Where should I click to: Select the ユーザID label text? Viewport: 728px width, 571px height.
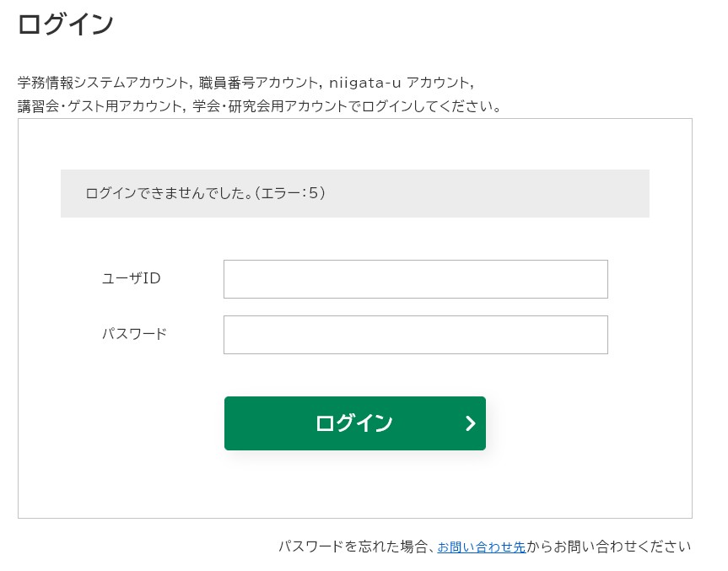[131, 278]
